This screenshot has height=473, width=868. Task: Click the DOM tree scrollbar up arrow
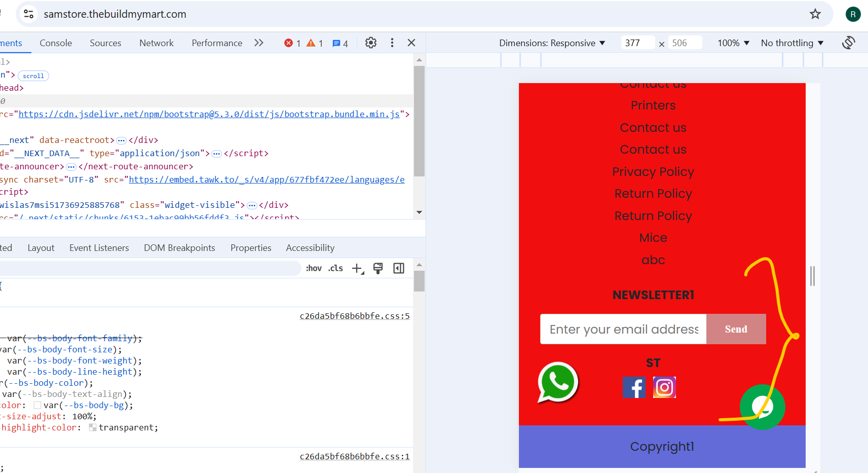(x=419, y=60)
